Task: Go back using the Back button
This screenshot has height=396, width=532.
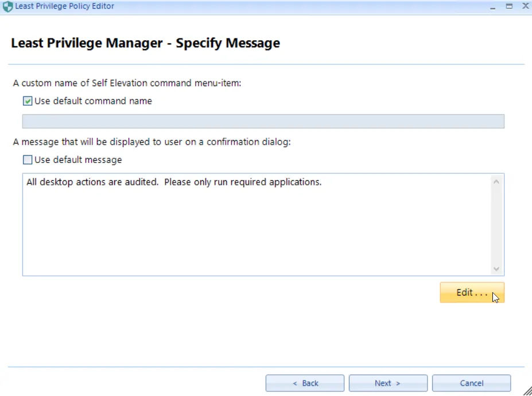Action: (x=305, y=383)
